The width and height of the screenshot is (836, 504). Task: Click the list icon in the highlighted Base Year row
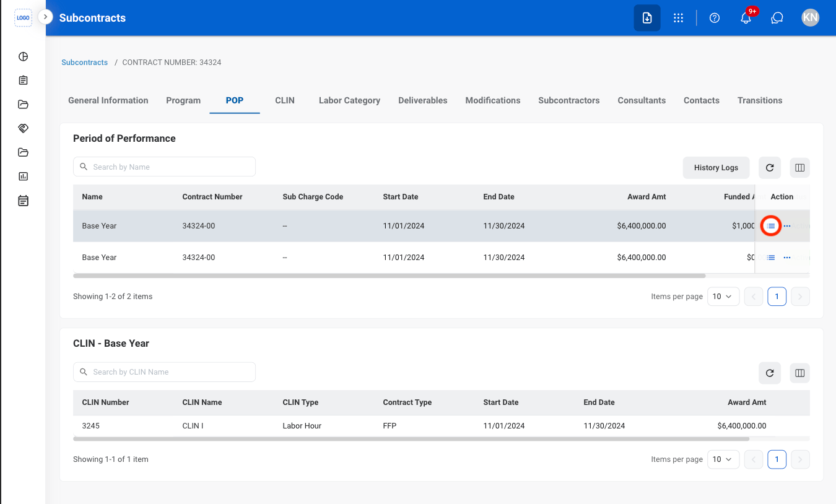tap(771, 226)
